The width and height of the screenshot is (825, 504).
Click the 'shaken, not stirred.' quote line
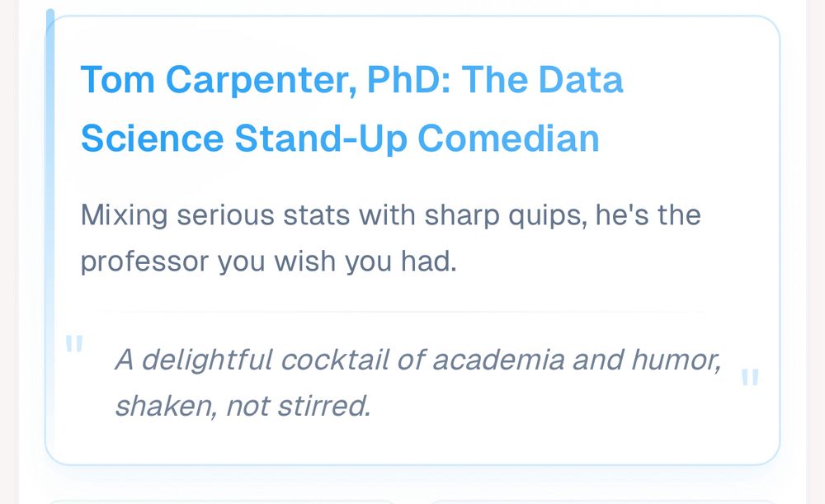click(242, 407)
